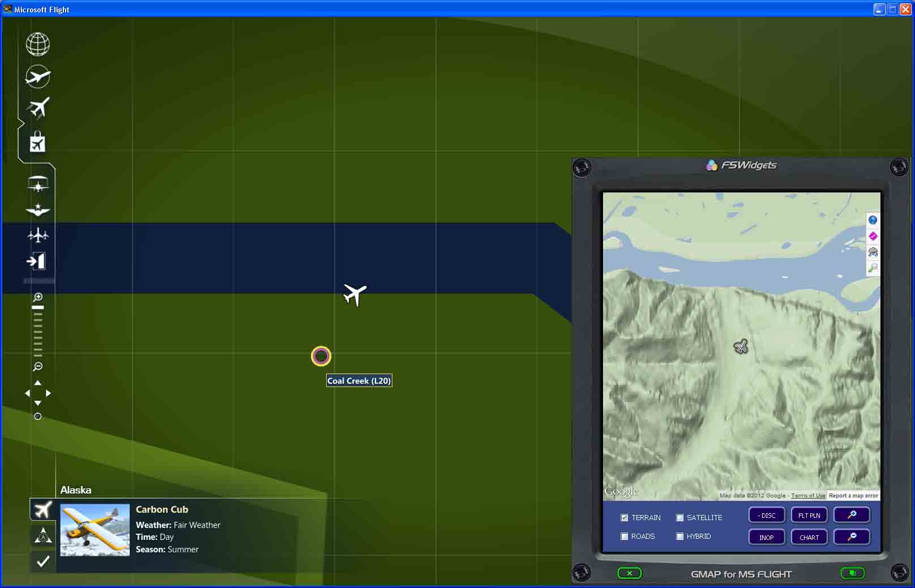Image resolution: width=915 pixels, height=588 pixels.
Task: Close the Microsoft Flight window
Action: tap(905, 10)
